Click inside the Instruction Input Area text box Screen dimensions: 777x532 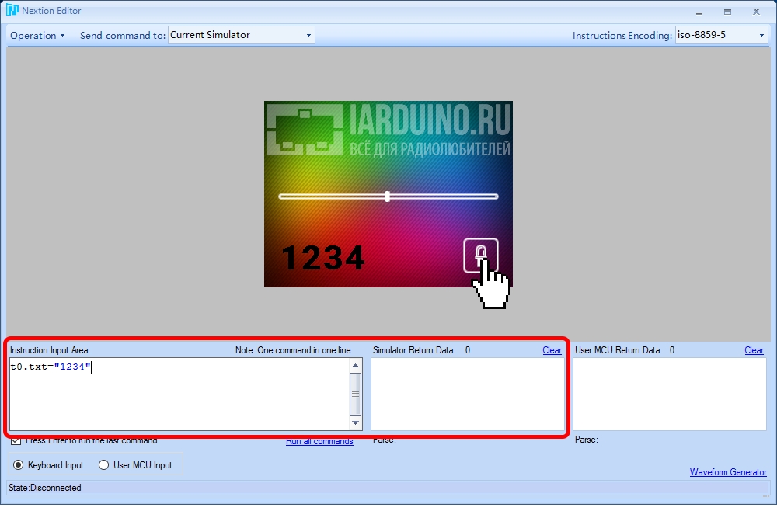click(180, 394)
